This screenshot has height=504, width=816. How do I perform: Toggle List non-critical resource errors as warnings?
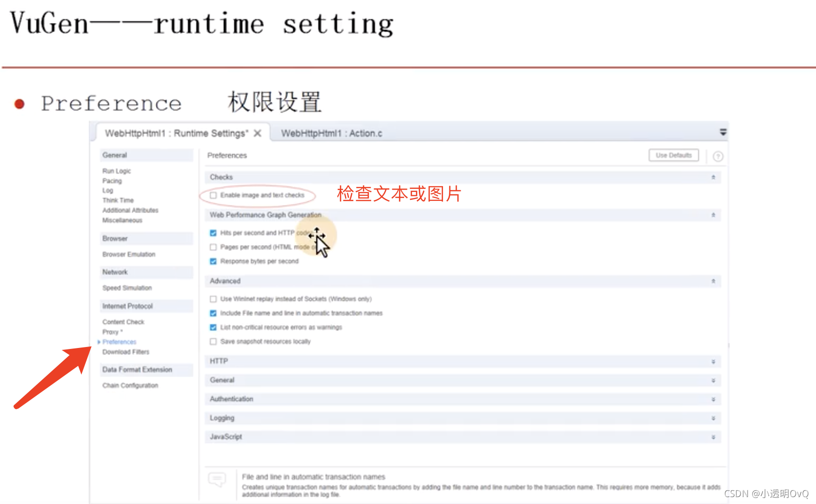coord(213,327)
